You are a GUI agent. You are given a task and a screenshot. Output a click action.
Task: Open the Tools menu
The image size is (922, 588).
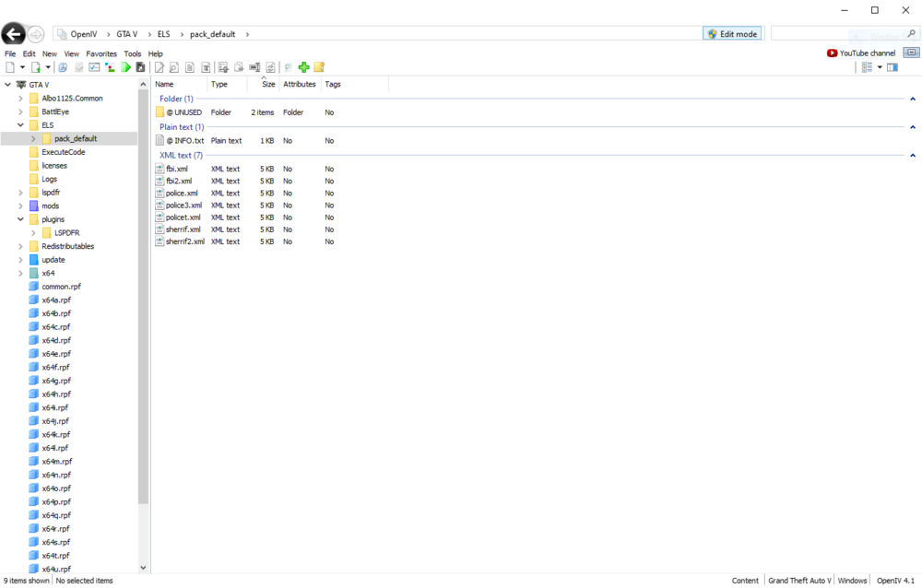point(132,53)
